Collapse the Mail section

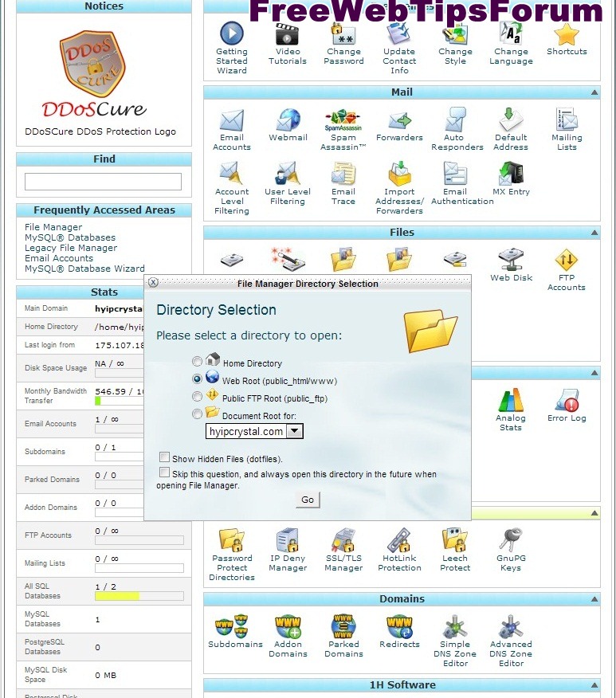[x=594, y=92]
